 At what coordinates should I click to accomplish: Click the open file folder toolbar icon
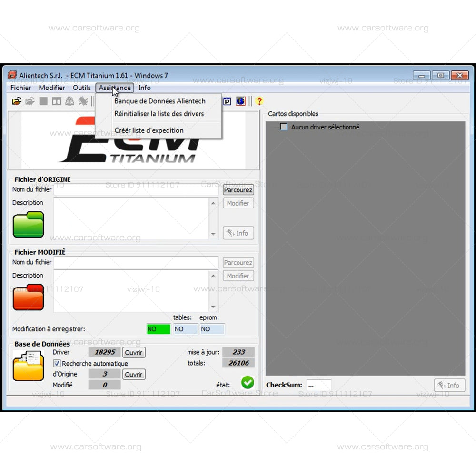(17, 101)
